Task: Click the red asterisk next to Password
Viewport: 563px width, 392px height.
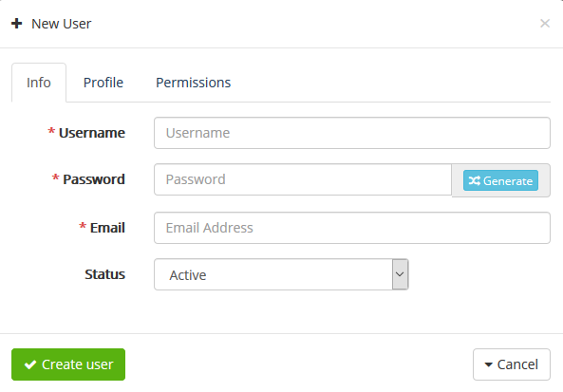Action: point(55,177)
